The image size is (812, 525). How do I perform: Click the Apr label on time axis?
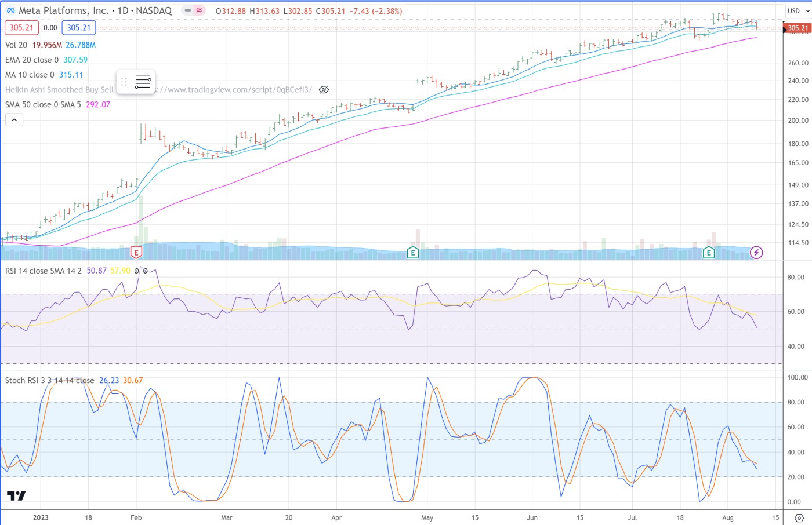coord(336,517)
